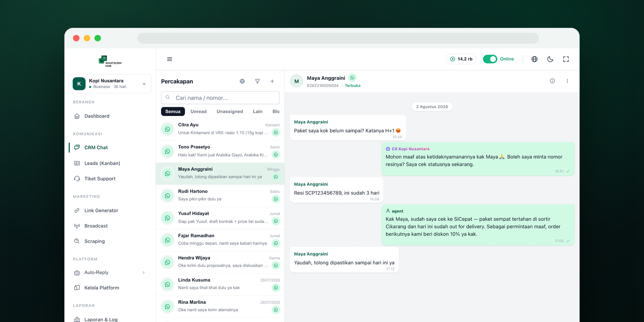Enter fullscreen with the expand icon

[566, 59]
